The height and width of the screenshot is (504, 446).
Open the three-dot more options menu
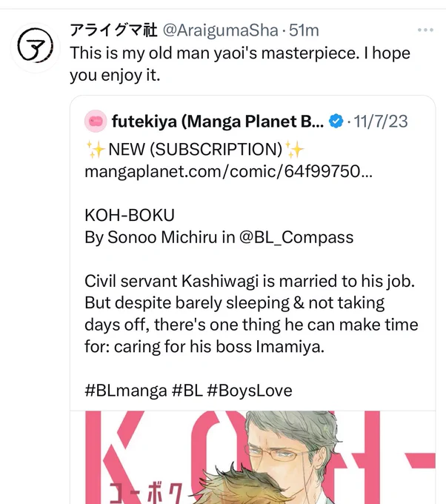(425, 30)
